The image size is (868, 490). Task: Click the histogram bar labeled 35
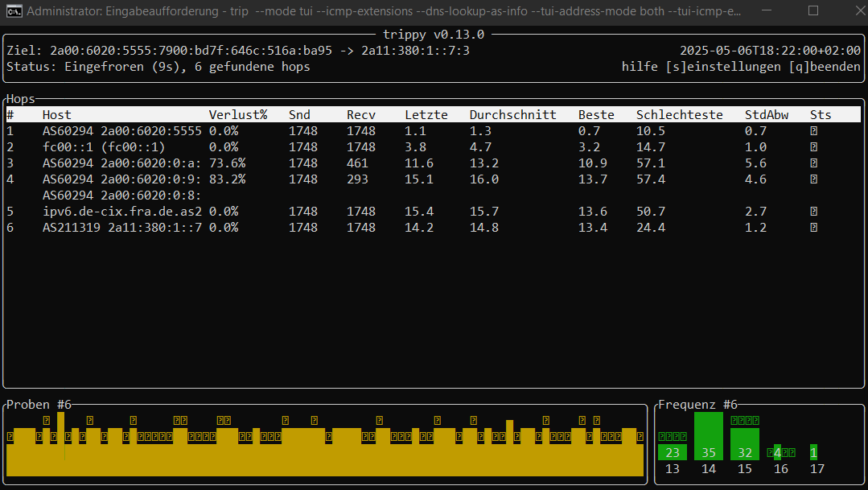(709, 436)
